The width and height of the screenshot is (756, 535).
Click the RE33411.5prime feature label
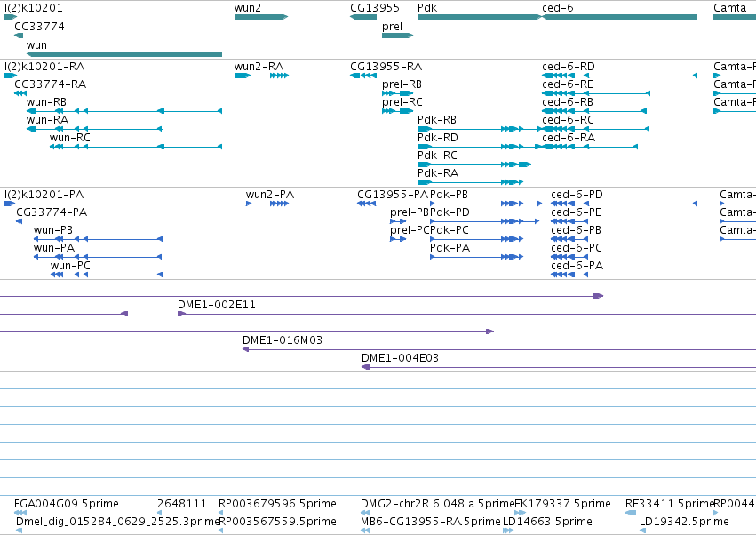pos(669,504)
